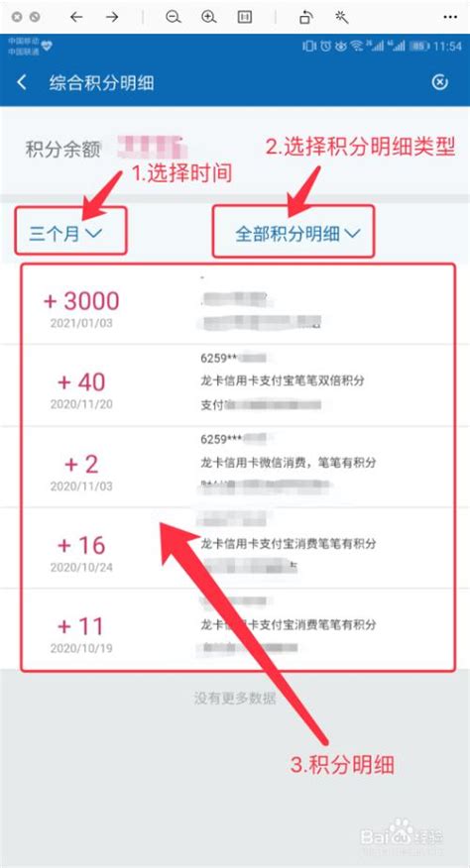Go back with the left arrow toolbar icon
The width and height of the screenshot is (470, 868).
[76, 17]
